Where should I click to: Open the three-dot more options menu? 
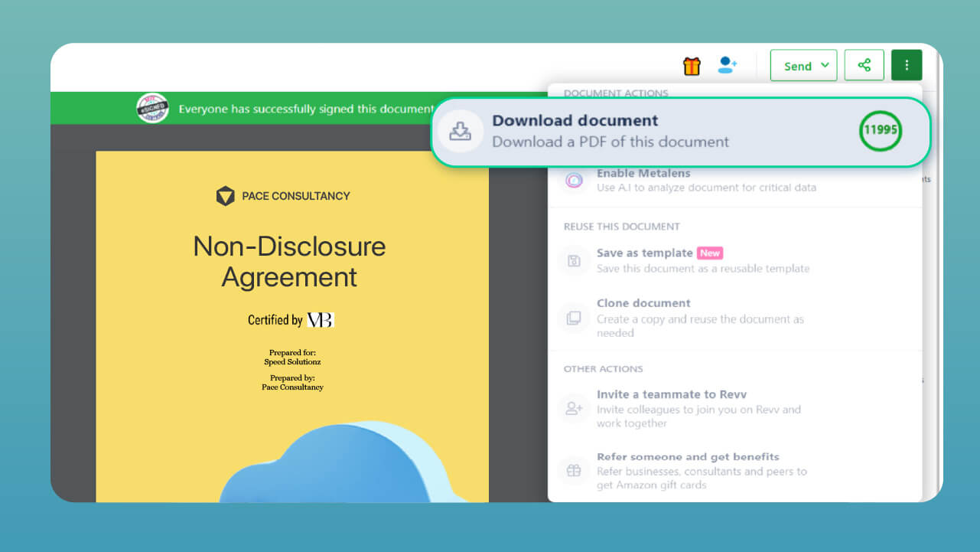[907, 66]
